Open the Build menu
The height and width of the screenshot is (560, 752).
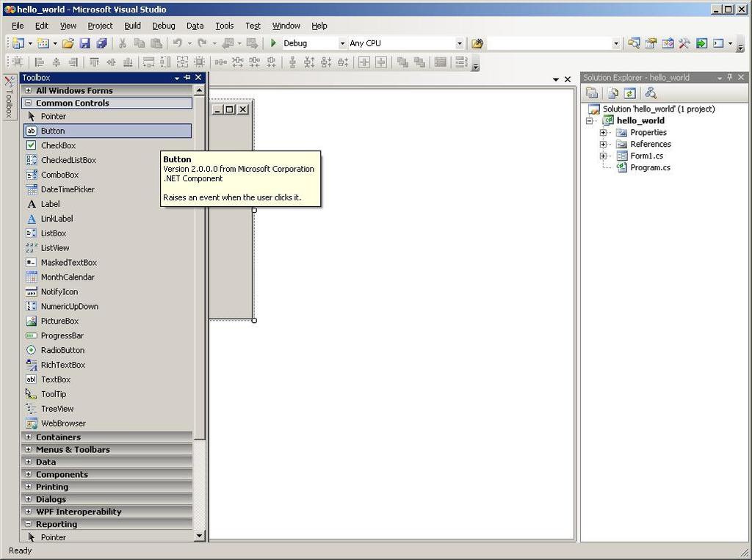[x=132, y=26]
